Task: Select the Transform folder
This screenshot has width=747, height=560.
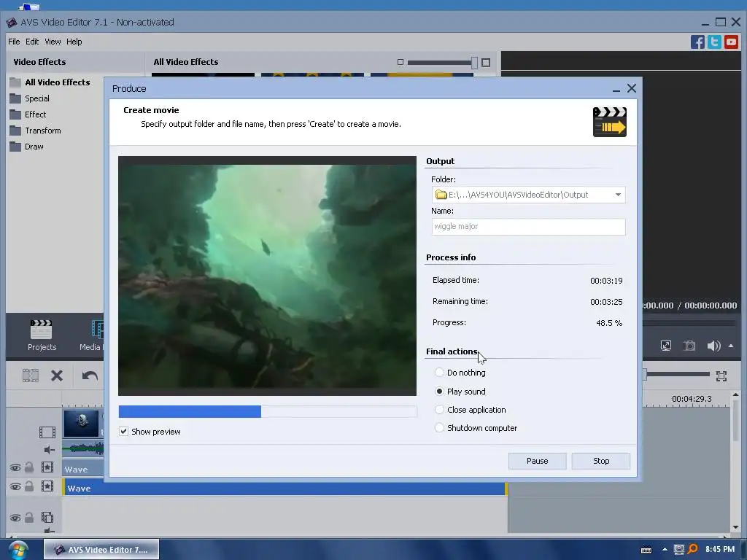Action: coord(35,131)
